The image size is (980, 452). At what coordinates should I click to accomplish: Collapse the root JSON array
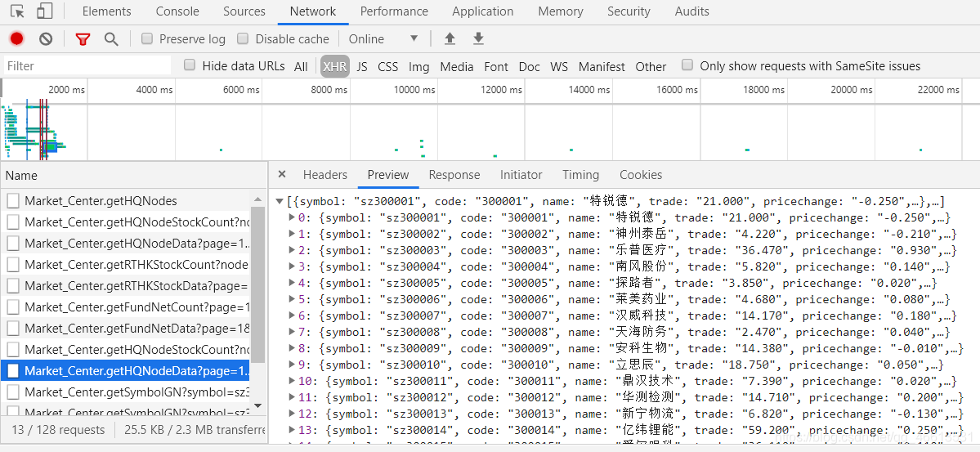coord(280,201)
